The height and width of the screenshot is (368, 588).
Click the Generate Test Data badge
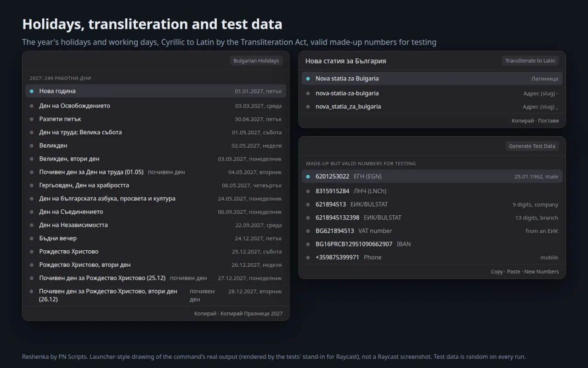tap(532, 146)
